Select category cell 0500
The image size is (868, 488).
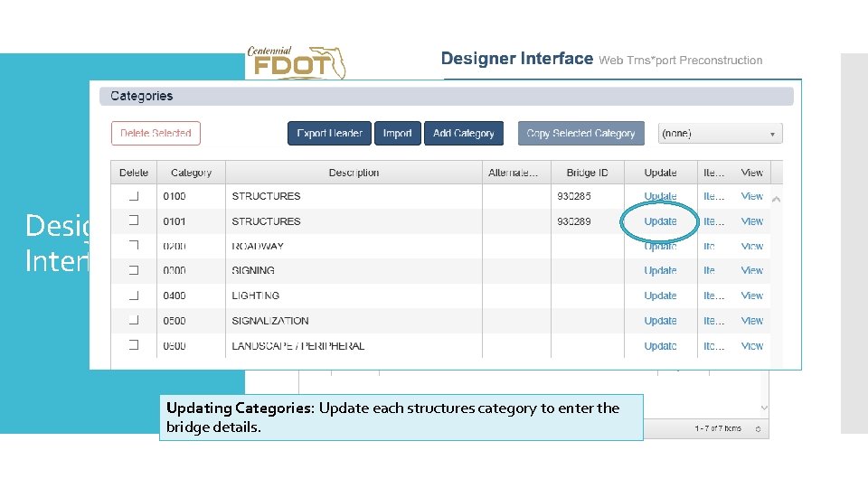pyautogui.click(x=191, y=320)
